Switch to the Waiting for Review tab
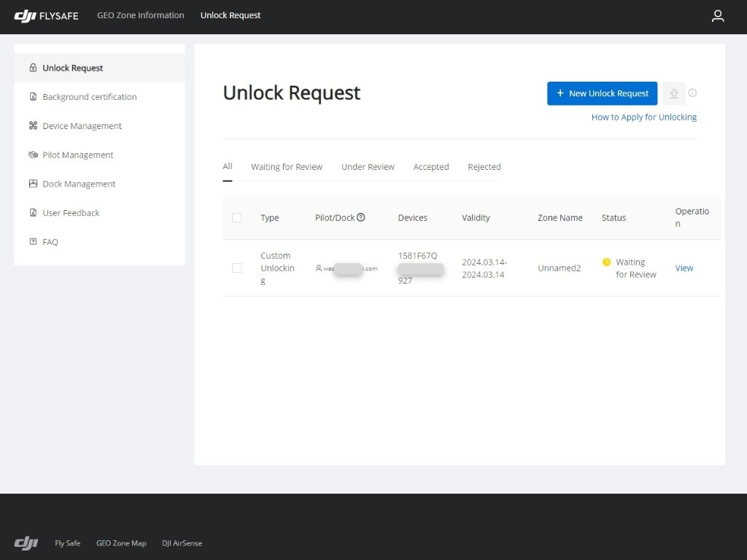This screenshot has height=560, width=747. coord(287,167)
